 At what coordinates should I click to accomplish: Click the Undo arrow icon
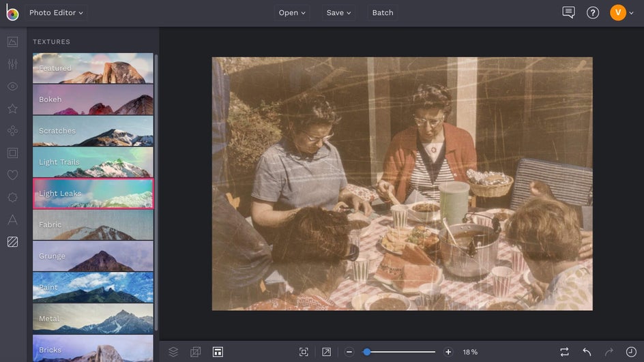click(x=587, y=352)
